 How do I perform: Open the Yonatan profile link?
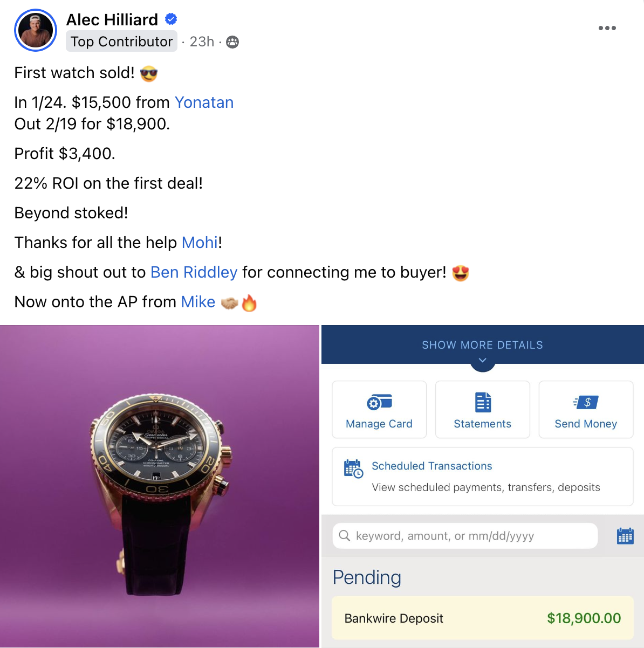coord(204,102)
